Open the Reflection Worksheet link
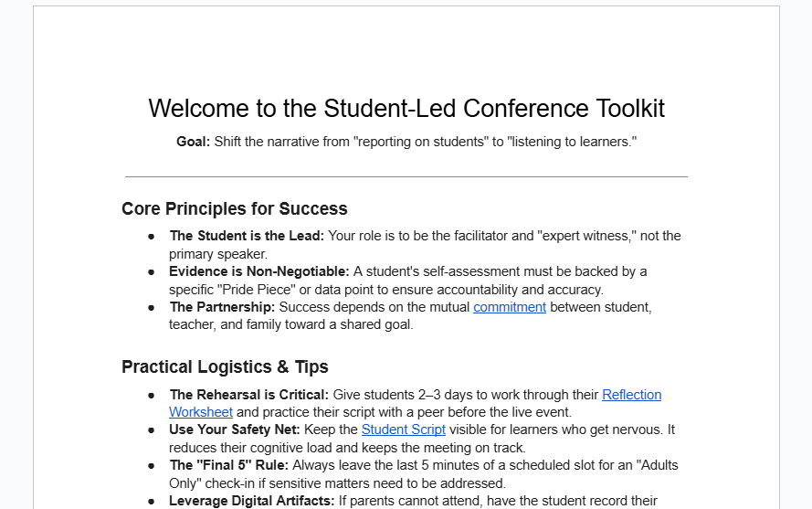The image size is (812, 509). [x=631, y=395]
